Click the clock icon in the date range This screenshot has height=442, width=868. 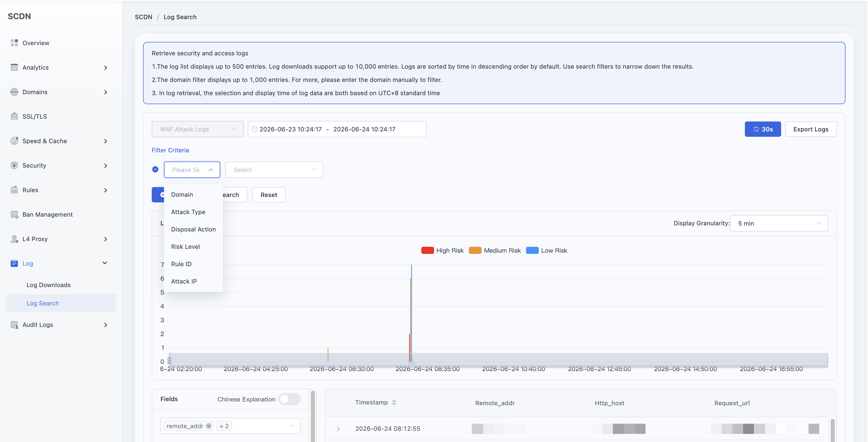254,129
